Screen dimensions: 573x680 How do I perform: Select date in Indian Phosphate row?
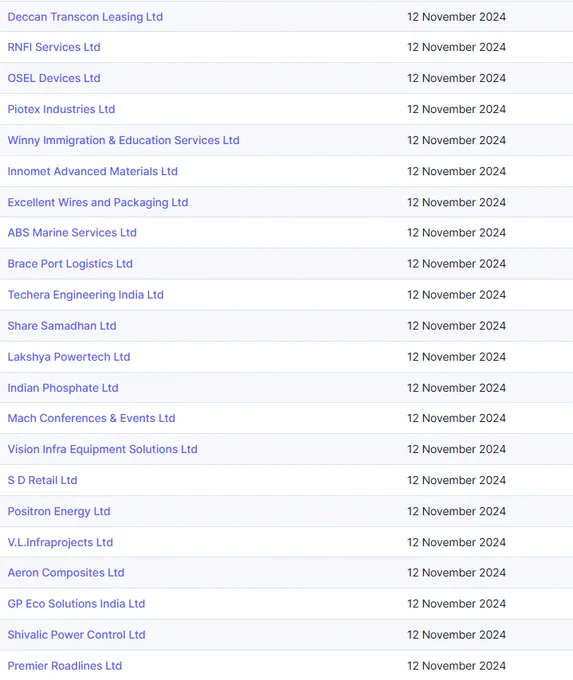(x=456, y=388)
